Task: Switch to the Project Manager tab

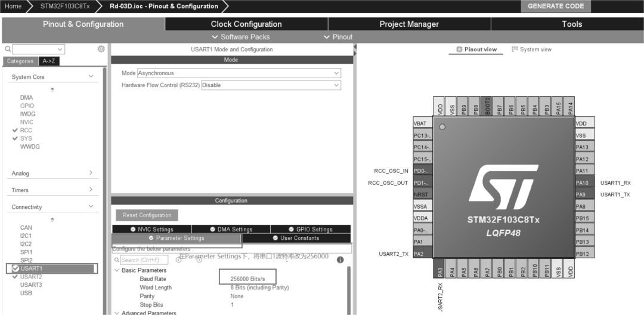Action: point(409,24)
